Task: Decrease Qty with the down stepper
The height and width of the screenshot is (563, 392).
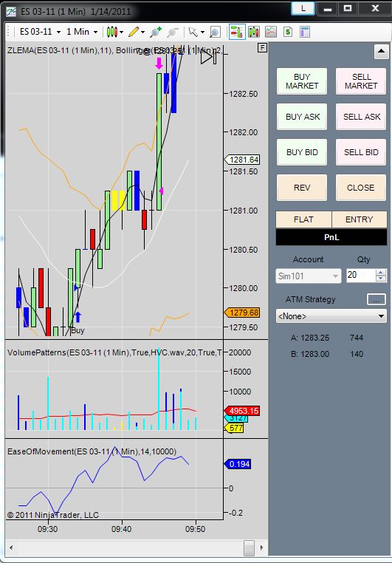Action: coord(381,279)
